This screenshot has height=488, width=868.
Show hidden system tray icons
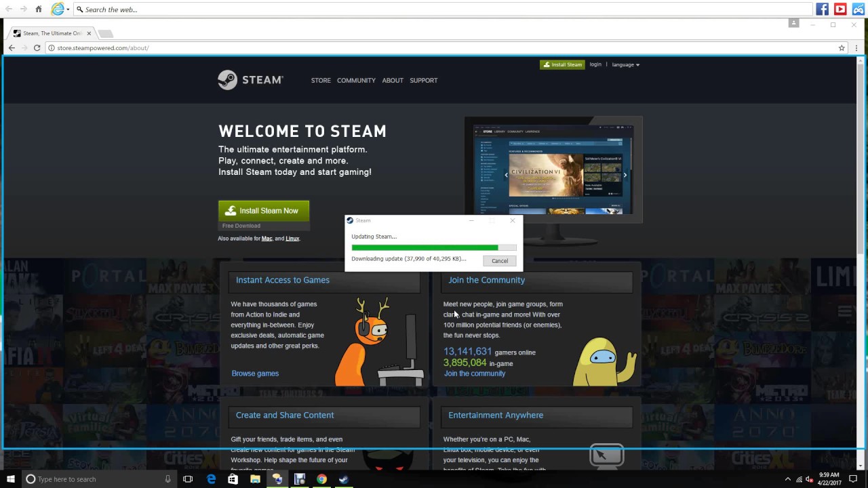(x=788, y=479)
